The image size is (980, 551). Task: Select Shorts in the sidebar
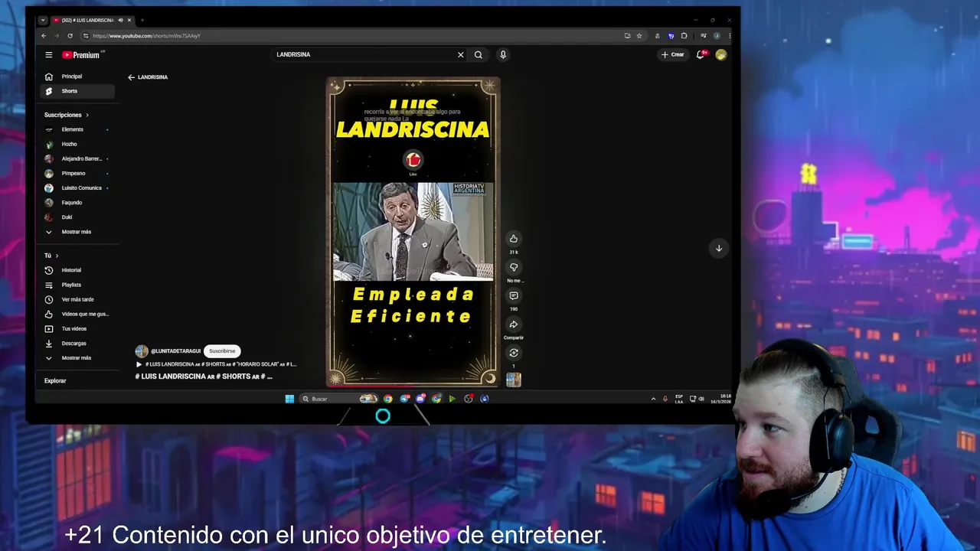[x=77, y=91]
